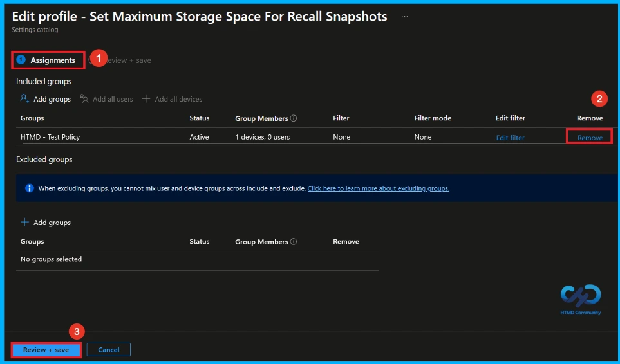
Task: Cancel editing the profile
Action: 109,350
